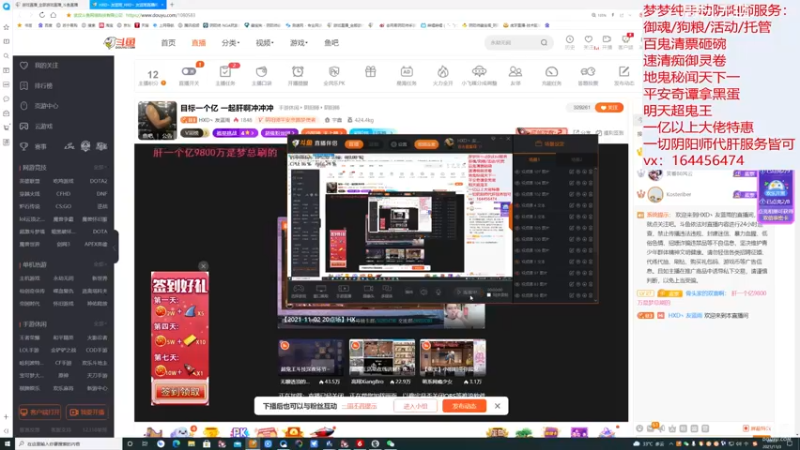
Task: Expand 全部 beside 手游休闲 section
Action: (100, 324)
